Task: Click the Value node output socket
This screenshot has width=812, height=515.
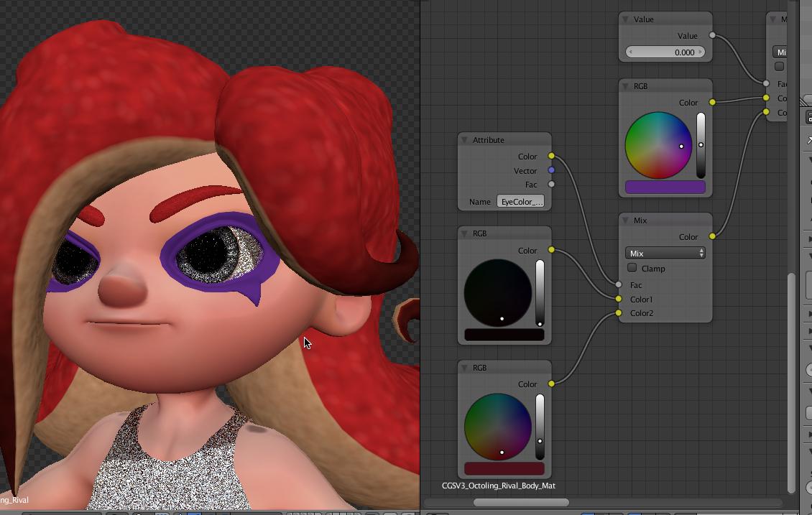Action: click(713, 35)
